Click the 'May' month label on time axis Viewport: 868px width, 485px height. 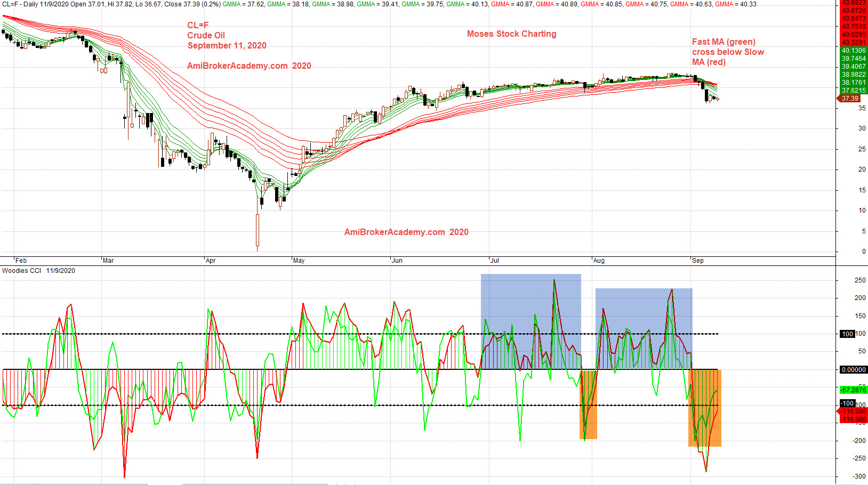pos(299,261)
